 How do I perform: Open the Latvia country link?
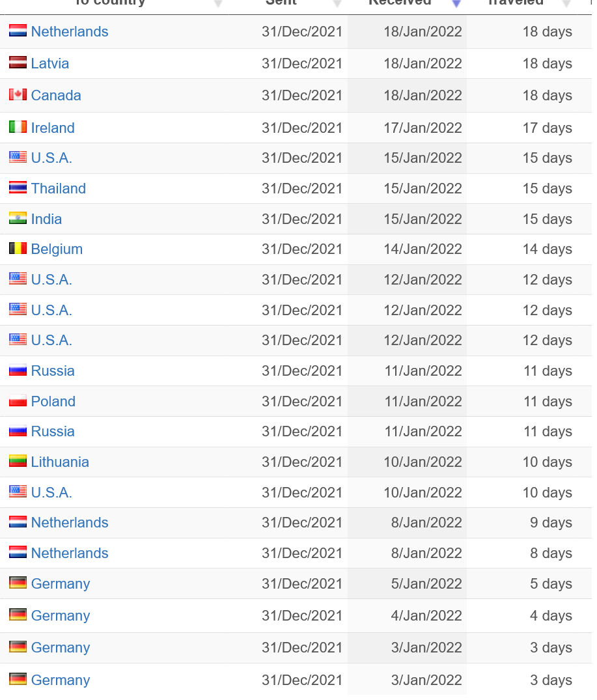coord(50,63)
